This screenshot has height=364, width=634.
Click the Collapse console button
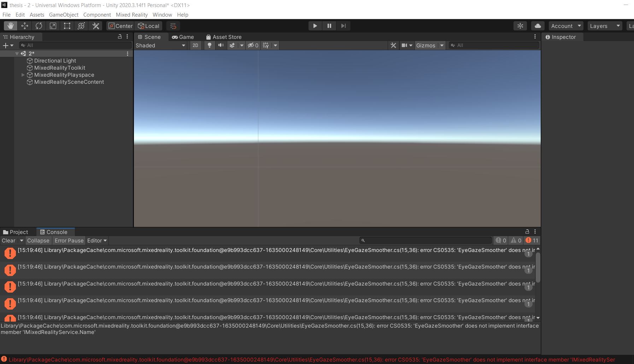tap(38, 241)
